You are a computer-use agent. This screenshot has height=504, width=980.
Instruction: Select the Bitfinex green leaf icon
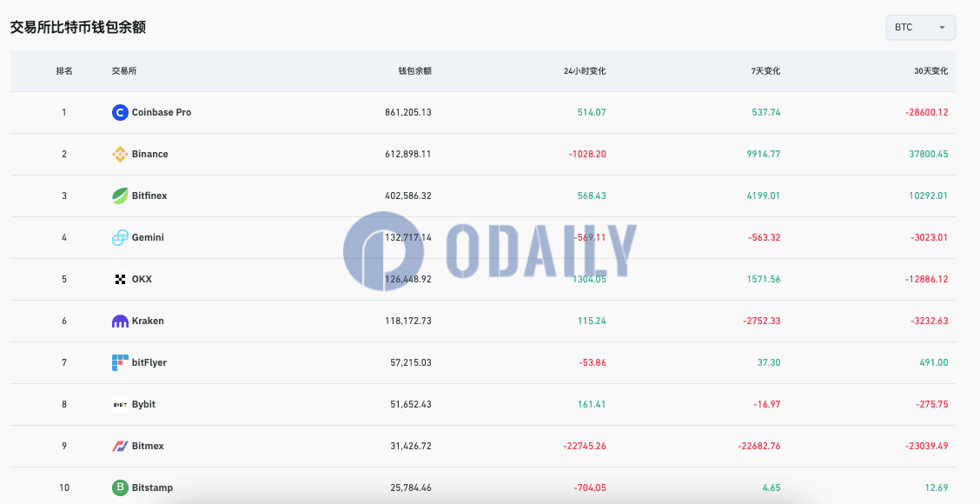[x=120, y=196]
